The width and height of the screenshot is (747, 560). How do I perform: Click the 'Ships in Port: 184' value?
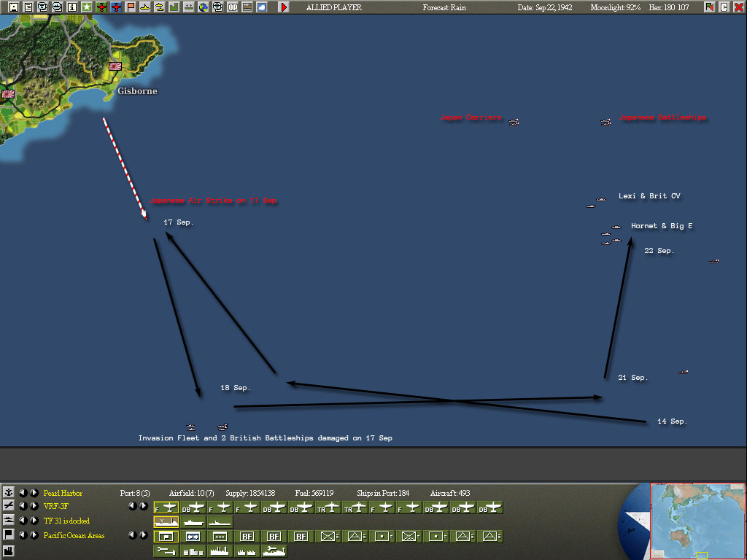383,493
